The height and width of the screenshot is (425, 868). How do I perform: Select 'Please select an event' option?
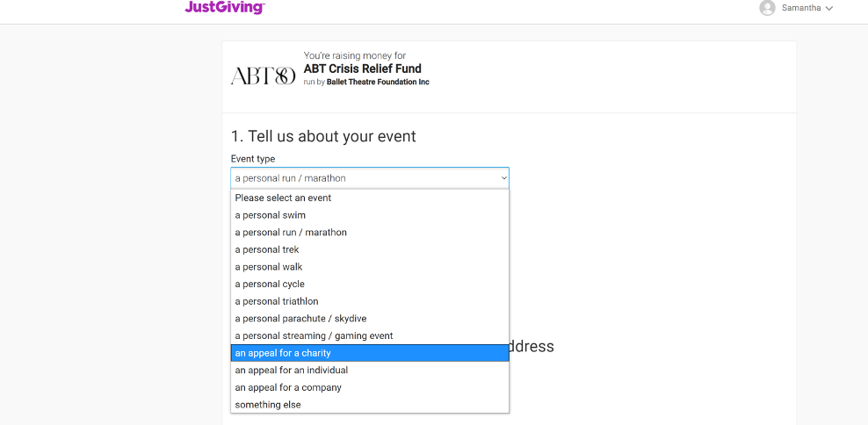[x=370, y=198]
